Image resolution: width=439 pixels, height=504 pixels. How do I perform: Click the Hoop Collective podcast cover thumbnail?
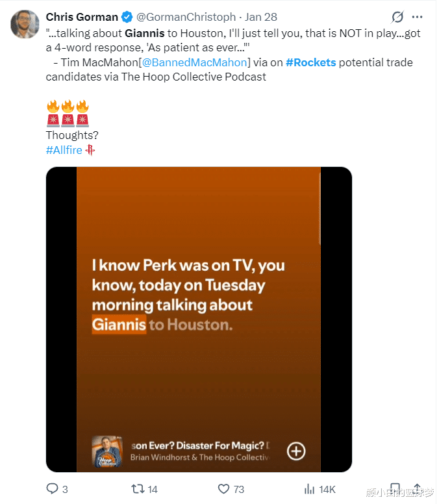click(x=108, y=451)
